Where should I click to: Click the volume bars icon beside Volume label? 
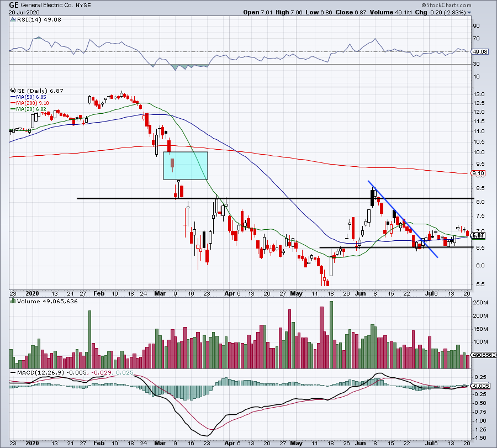pos(13,301)
